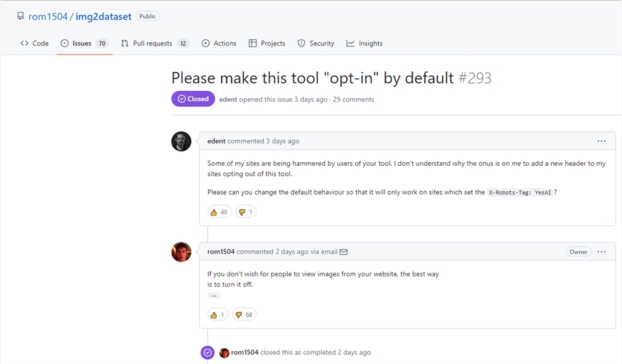Open the img2dataset repository link
Viewport: 622px width, 364px height.
103,17
